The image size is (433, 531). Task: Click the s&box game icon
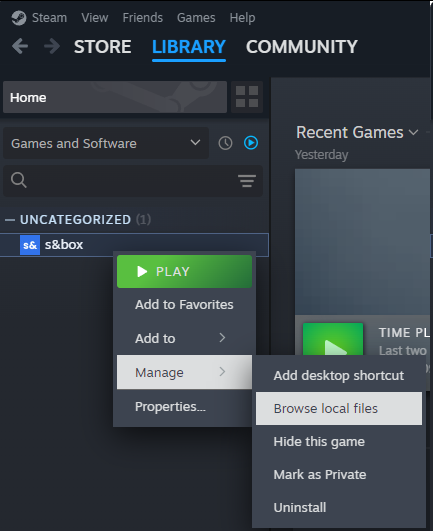(x=30, y=245)
